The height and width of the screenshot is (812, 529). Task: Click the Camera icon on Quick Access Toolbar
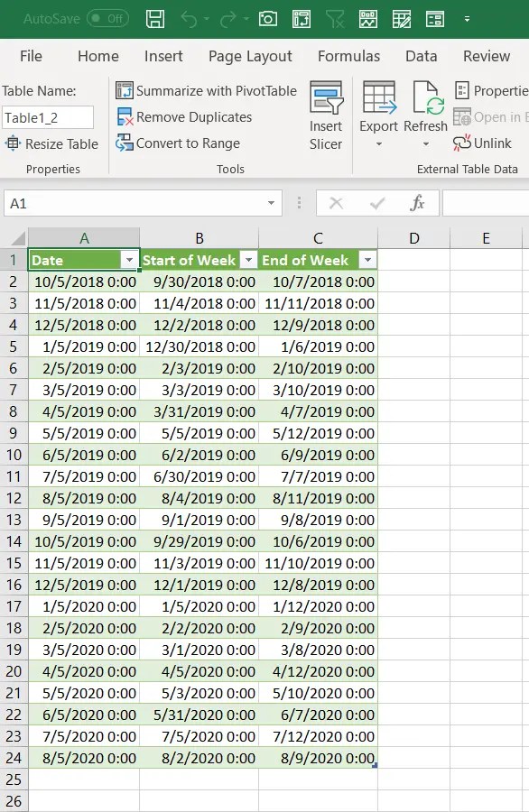[x=267, y=18]
